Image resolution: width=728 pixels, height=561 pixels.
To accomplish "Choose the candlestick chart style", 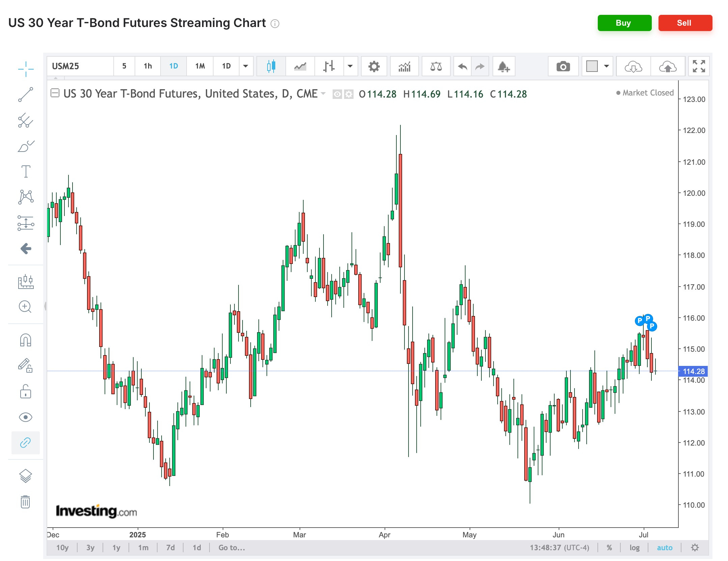I will [x=271, y=66].
